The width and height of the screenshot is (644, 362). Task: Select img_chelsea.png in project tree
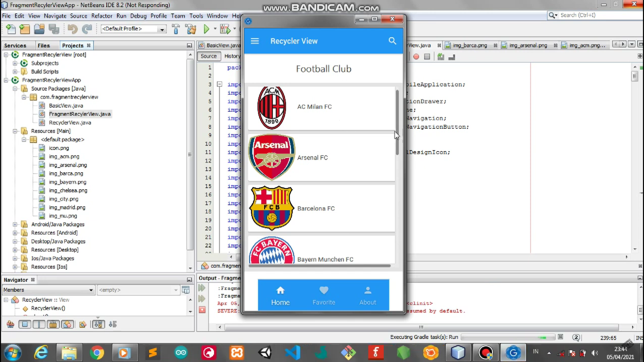(x=68, y=191)
